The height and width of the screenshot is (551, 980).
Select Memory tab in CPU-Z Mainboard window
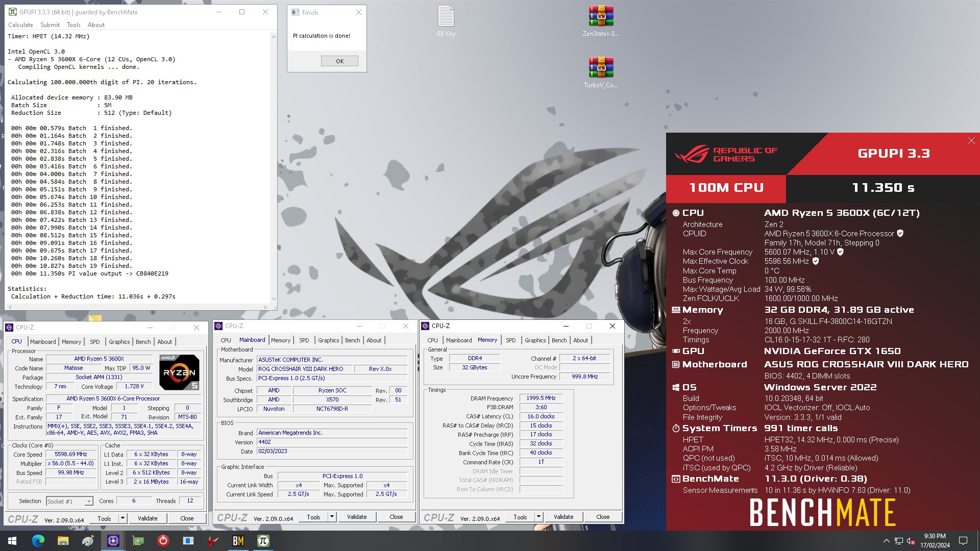tap(281, 340)
